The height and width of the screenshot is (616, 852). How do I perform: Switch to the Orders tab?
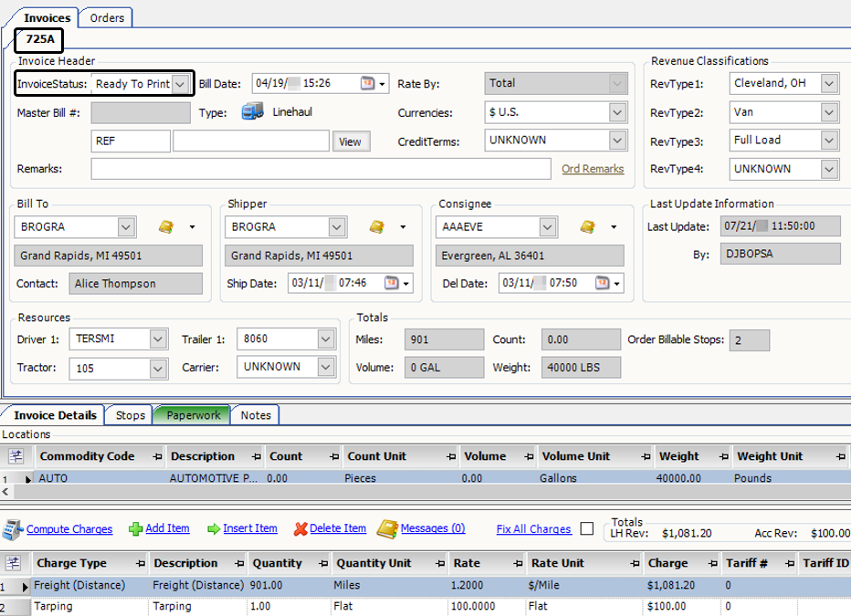tap(107, 17)
